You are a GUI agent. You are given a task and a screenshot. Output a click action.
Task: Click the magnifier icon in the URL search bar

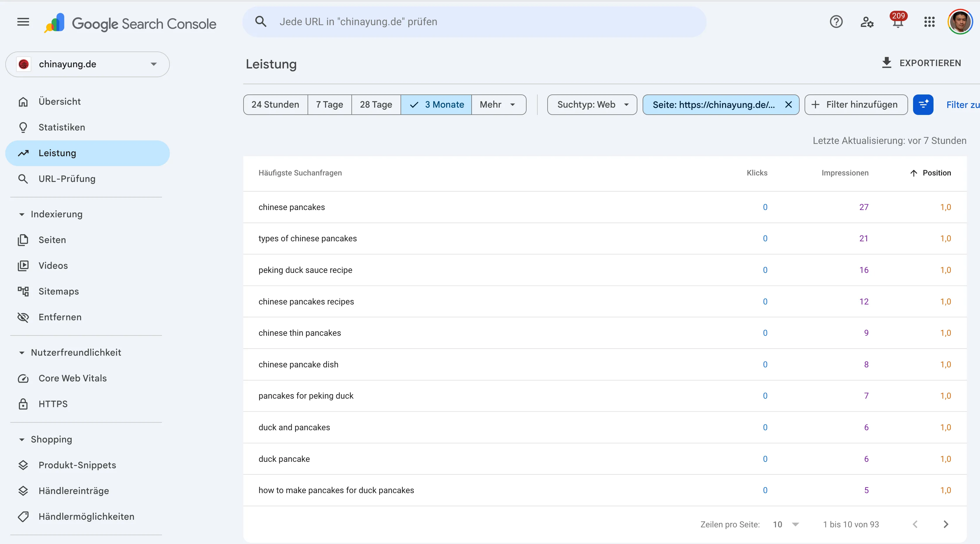(x=260, y=22)
